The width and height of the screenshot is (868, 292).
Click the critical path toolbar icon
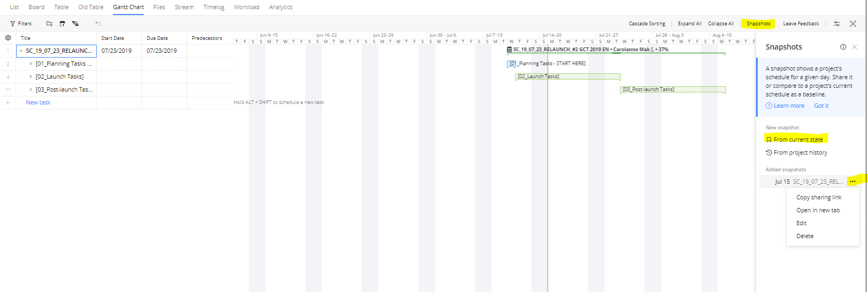[75, 24]
